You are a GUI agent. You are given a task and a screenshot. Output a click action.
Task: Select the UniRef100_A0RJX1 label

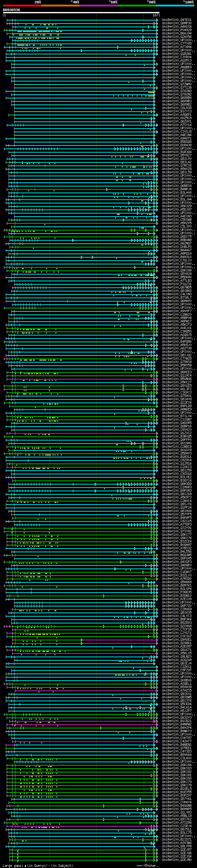pyautogui.click(x=176, y=328)
